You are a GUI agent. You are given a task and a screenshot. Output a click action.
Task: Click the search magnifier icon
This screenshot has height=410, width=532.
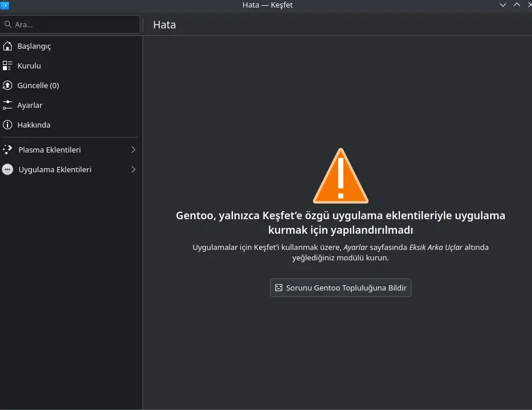(x=8, y=24)
